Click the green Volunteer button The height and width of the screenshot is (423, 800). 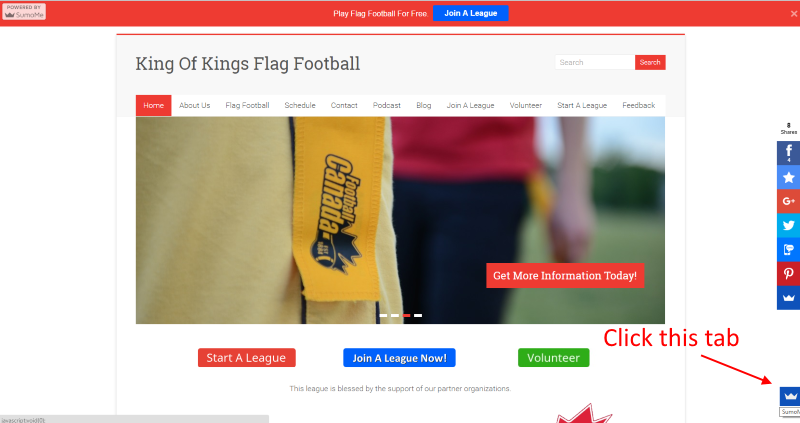[x=554, y=358]
